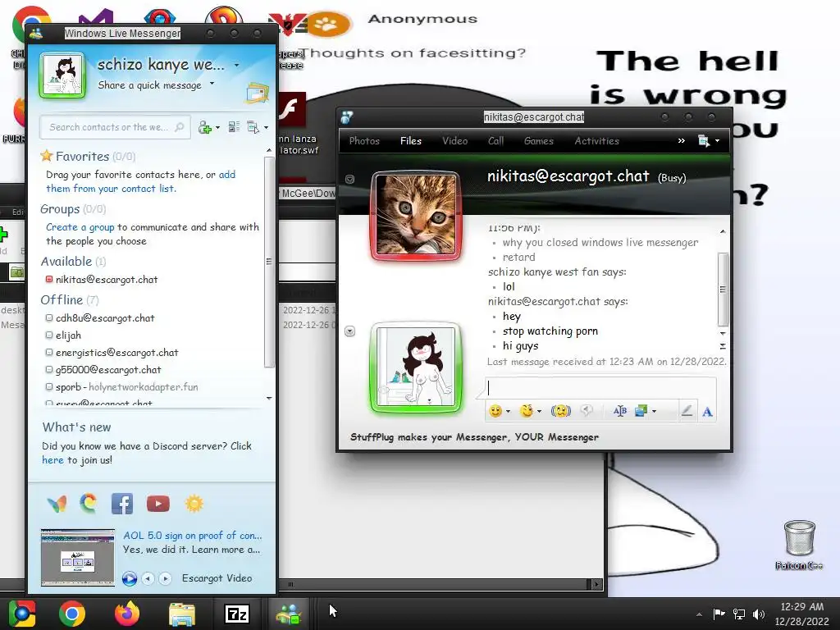
Task: Click the 'Create a group' link
Action: 80,227
